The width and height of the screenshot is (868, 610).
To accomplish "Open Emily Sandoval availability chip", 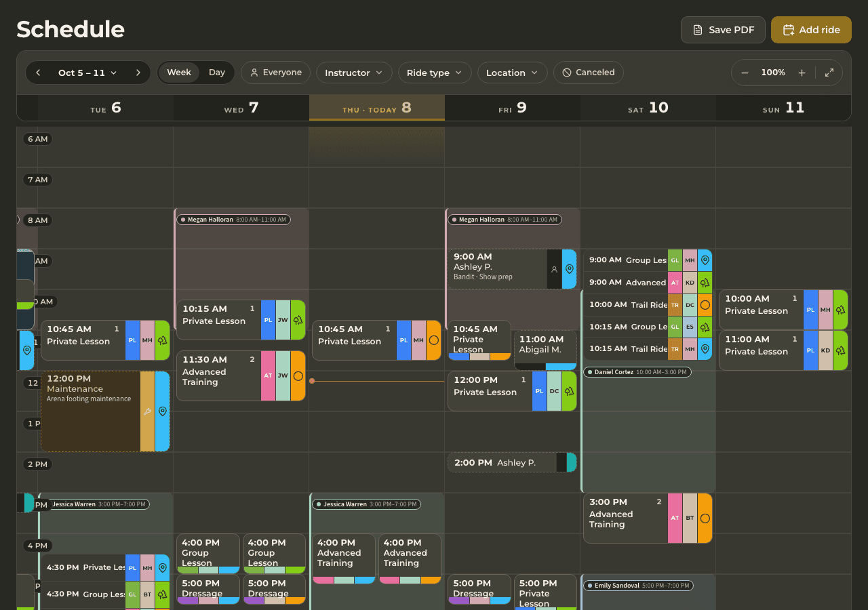I will 637,586.
